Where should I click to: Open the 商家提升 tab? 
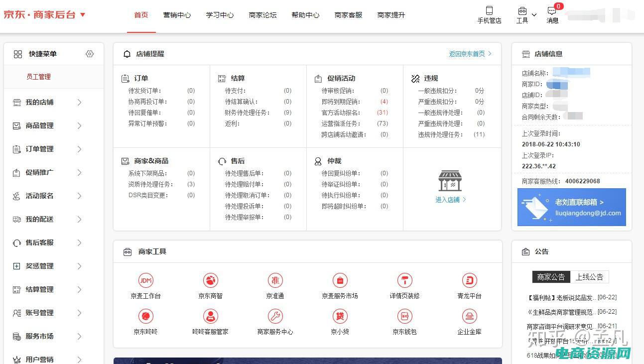391,15
